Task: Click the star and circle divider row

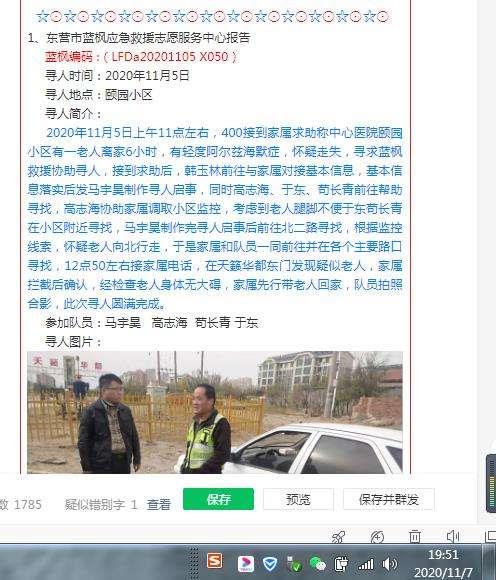Action: point(212,17)
